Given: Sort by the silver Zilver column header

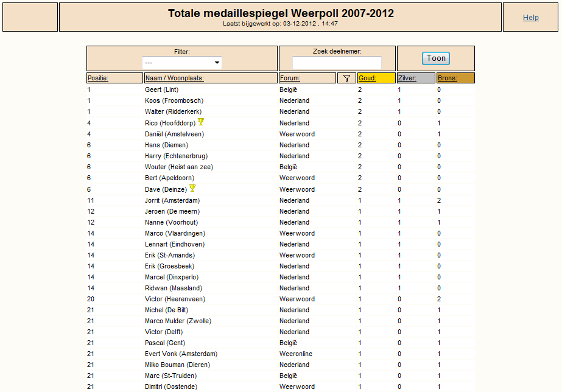Looking at the screenshot, I should (407, 78).
